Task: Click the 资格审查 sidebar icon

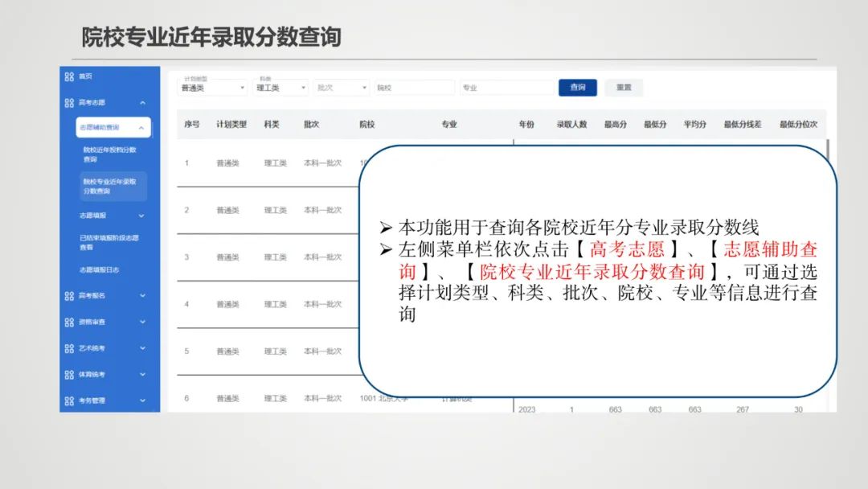Action: (x=68, y=322)
